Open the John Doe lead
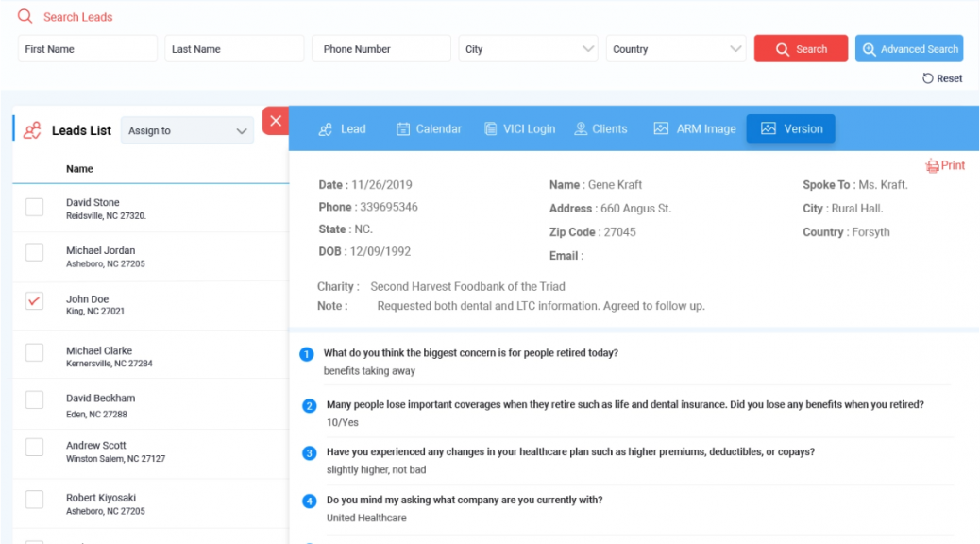 [x=151, y=305]
